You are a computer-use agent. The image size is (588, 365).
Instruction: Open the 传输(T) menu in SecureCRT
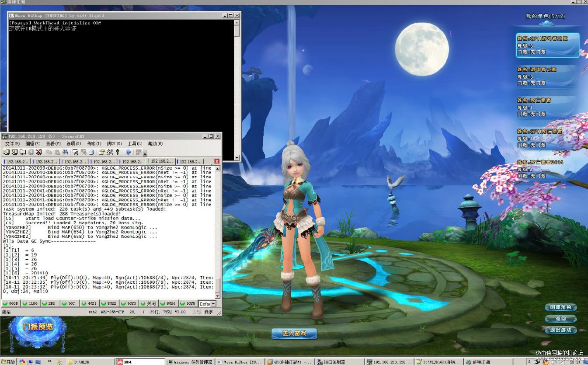pos(94,143)
